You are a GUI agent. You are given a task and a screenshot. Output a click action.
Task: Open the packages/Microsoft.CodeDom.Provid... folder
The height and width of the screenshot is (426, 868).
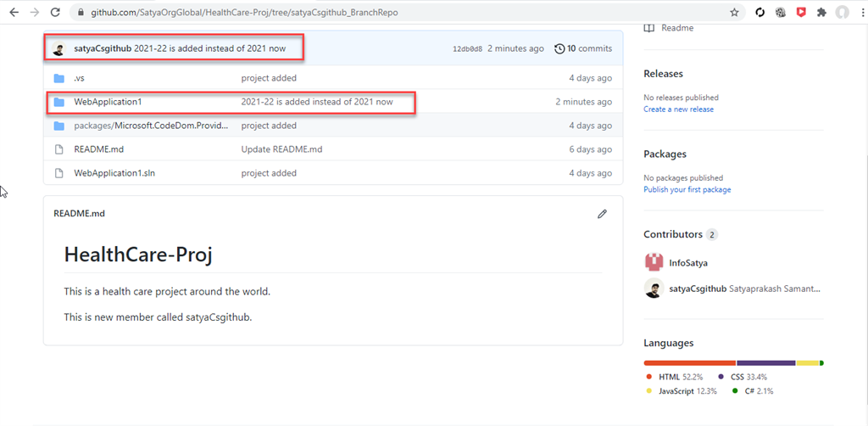click(x=151, y=126)
